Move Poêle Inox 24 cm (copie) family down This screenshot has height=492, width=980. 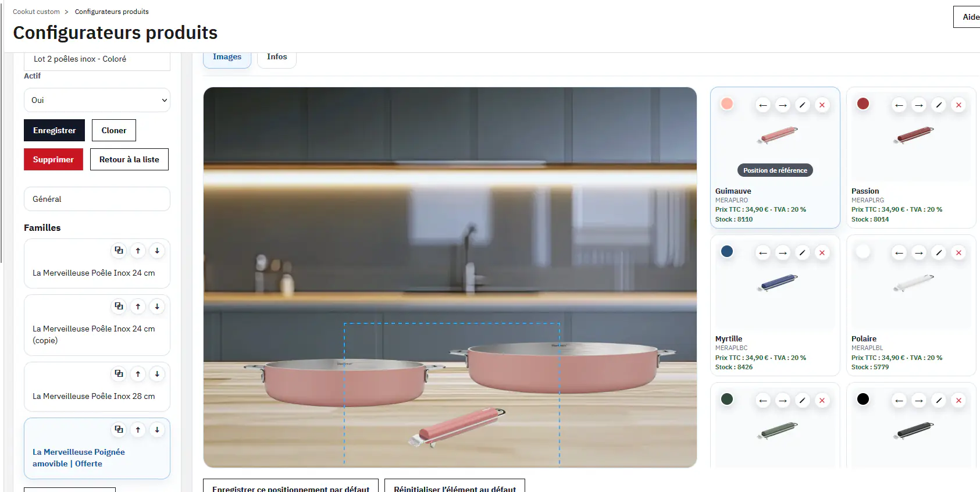click(x=157, y=306)
